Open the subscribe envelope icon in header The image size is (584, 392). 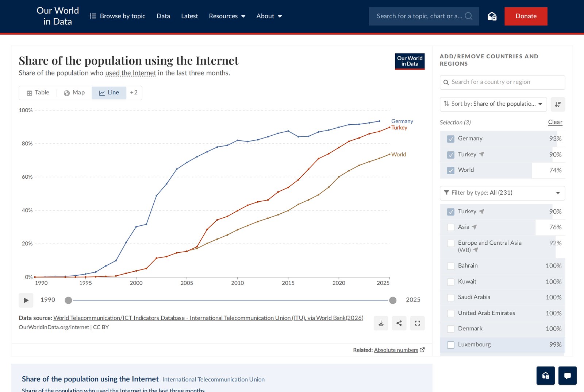pos(492,16)
